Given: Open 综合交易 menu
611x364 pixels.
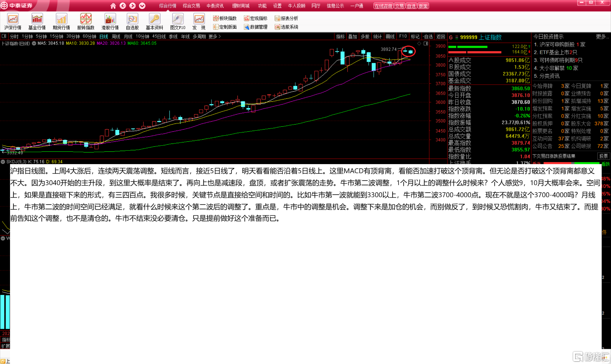Looking at the screenshot, I should (191, 6).
